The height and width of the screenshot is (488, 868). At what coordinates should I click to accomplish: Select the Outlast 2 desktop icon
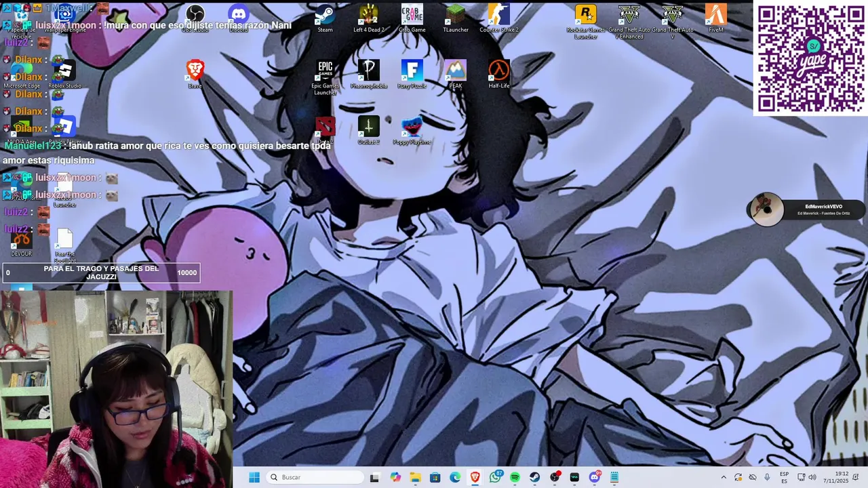coord(369,131)
